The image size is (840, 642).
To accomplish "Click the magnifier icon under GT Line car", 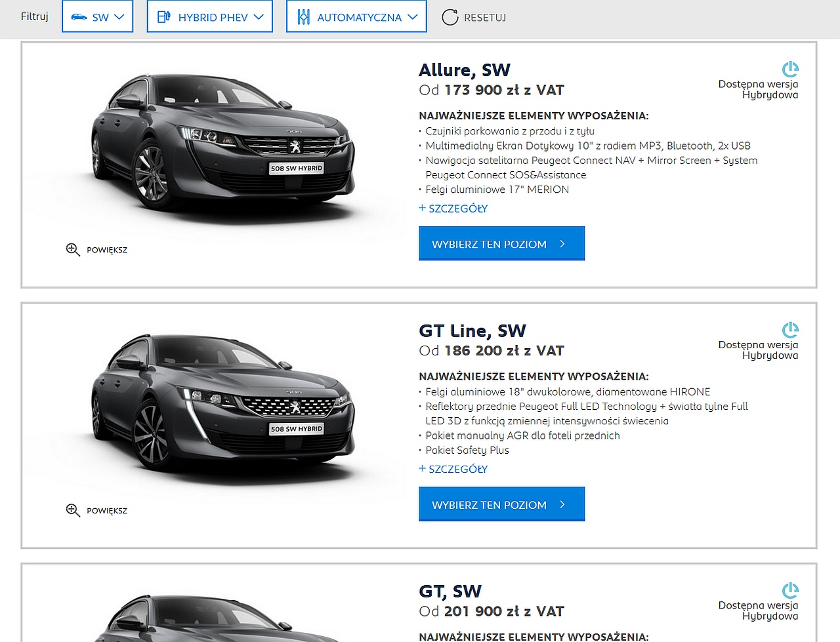I will 73,510.
